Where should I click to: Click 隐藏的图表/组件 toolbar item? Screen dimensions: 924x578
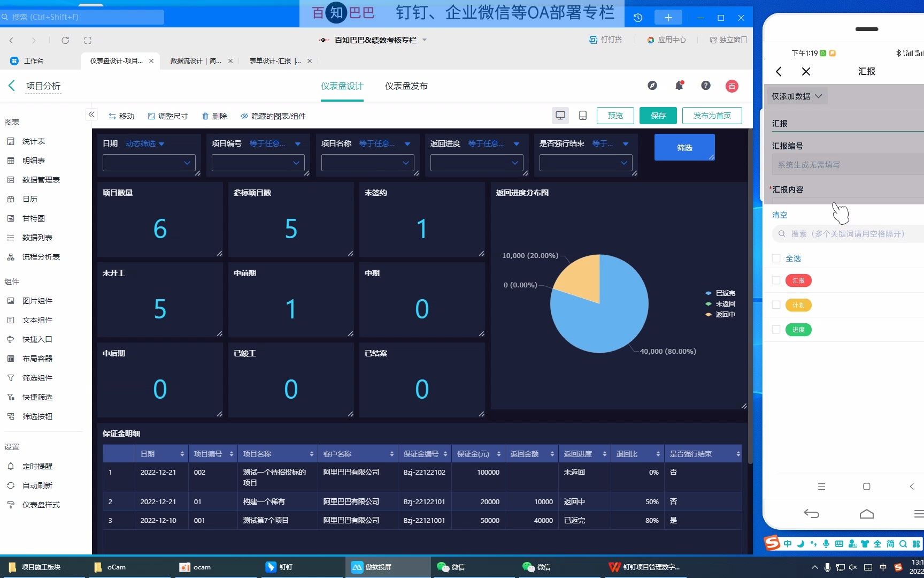(273, 116)
